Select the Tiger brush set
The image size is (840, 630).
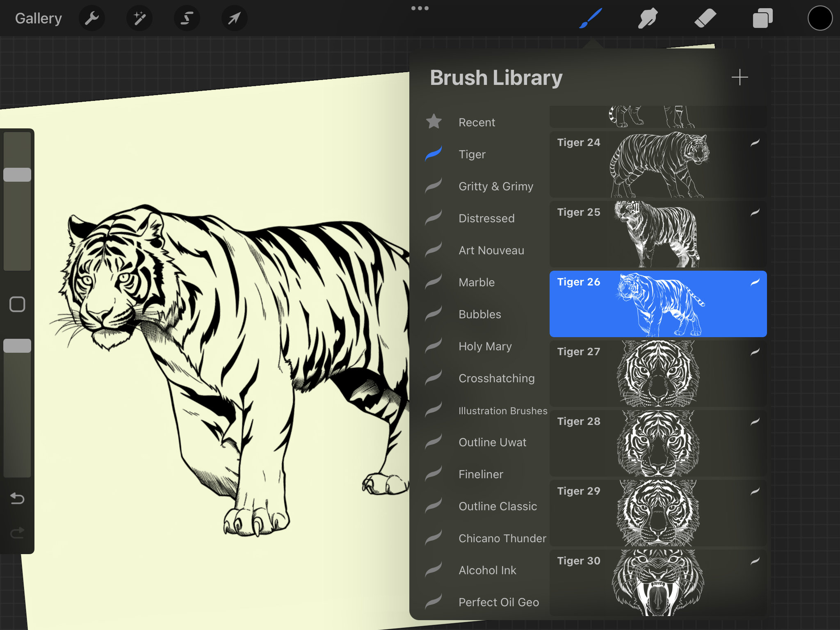(472, 154)
